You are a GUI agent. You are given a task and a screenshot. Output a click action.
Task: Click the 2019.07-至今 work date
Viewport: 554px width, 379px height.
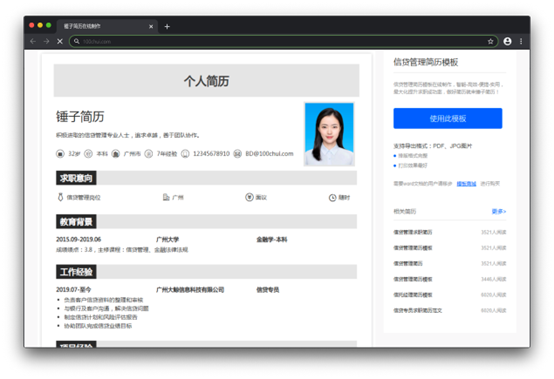[73, 290]
